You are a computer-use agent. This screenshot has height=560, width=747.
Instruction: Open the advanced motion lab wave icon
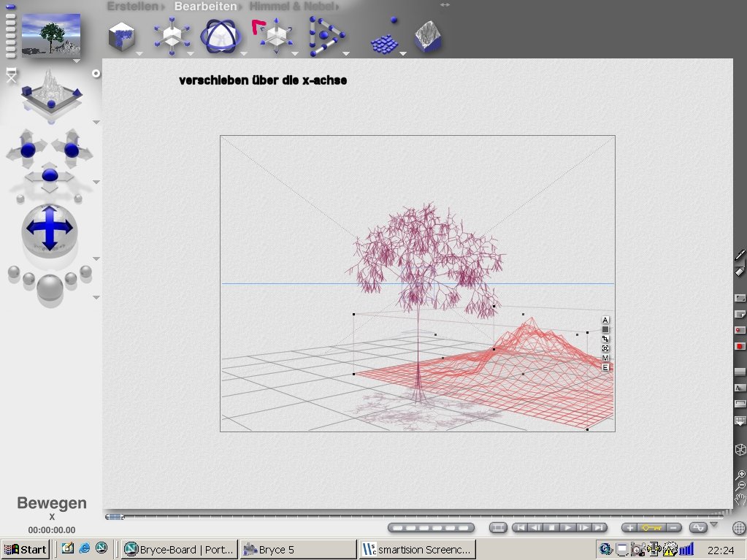[698, 528]
